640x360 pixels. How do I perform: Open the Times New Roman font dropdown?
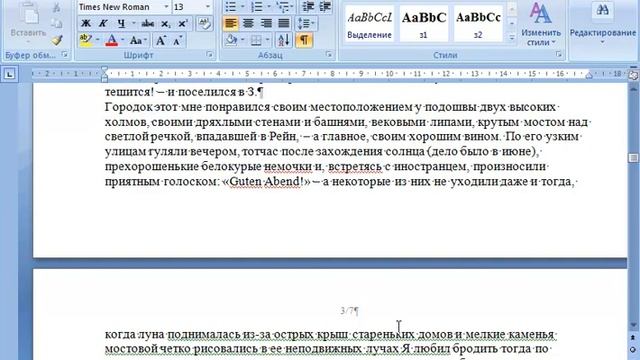[166, 7]
